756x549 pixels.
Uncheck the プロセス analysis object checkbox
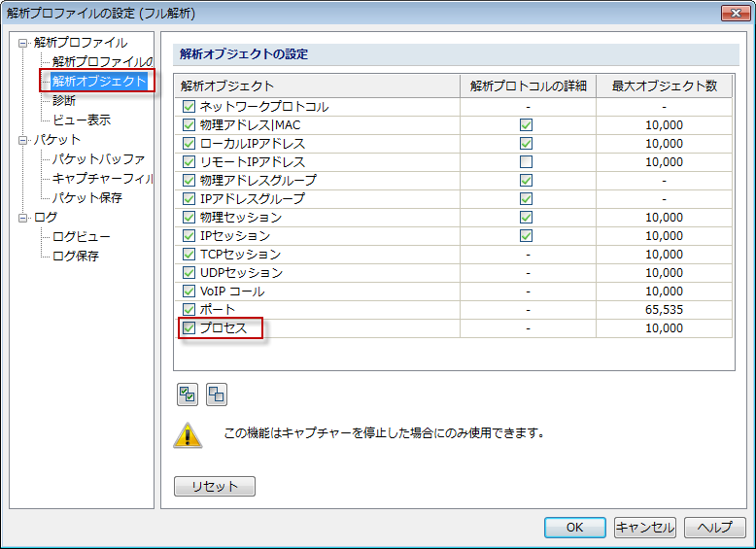tap(189, 328)
